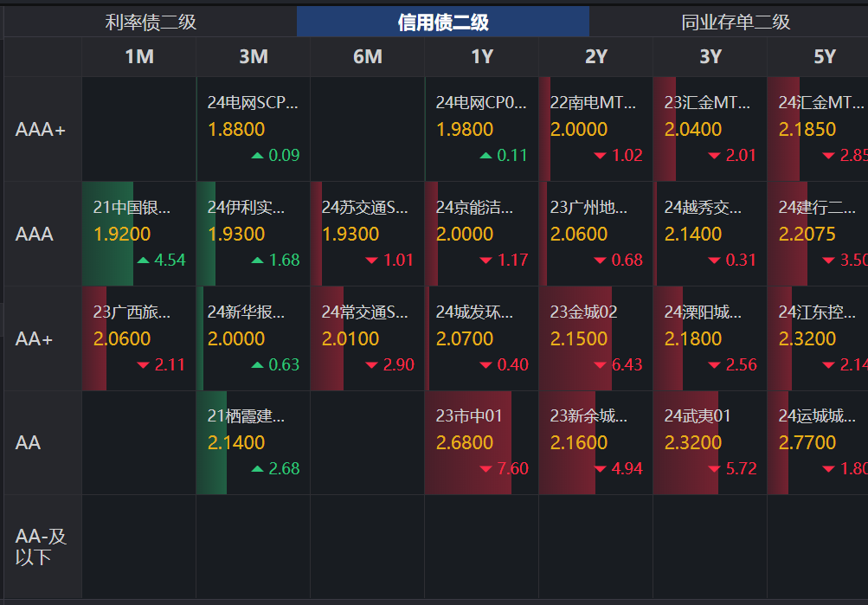Select the 24电网CP0 bond cell
The height and width of the screenshot is (605, 868).
(481, 130)
